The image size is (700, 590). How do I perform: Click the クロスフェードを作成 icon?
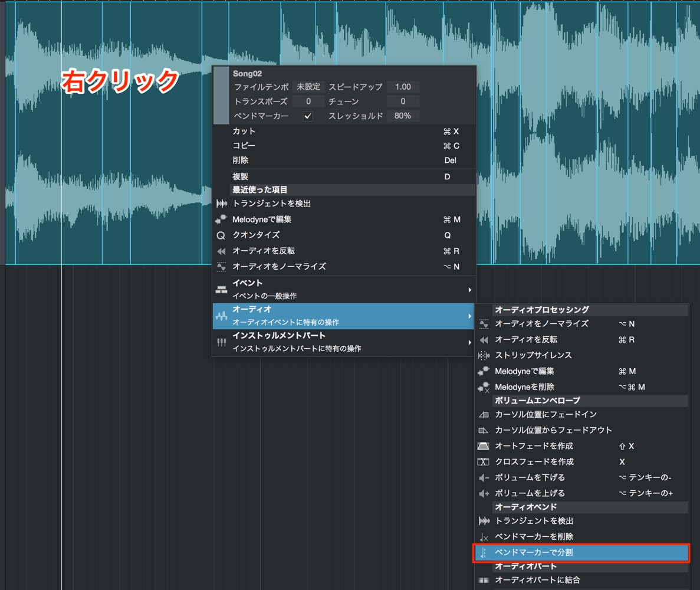tap(484, 462)
